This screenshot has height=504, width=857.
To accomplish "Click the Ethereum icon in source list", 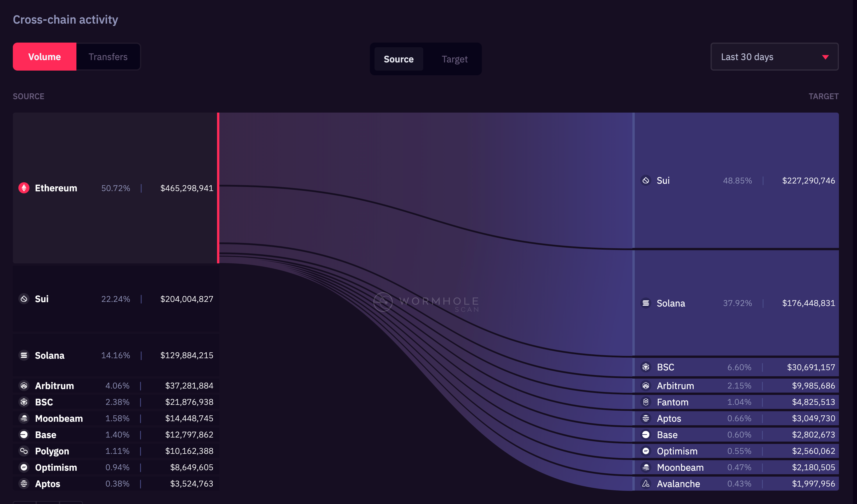I will pos(24,188).
